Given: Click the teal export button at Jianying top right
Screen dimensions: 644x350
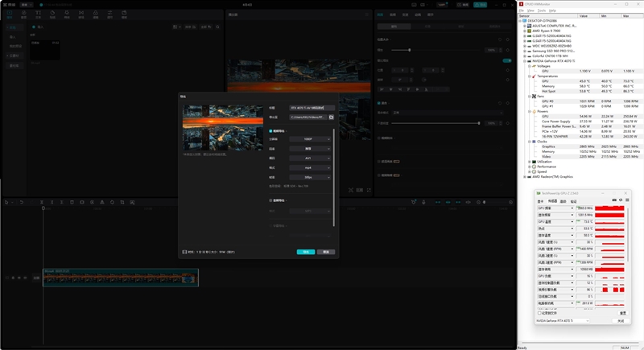Looking at the screenshot, I should (x=480, y=5).
